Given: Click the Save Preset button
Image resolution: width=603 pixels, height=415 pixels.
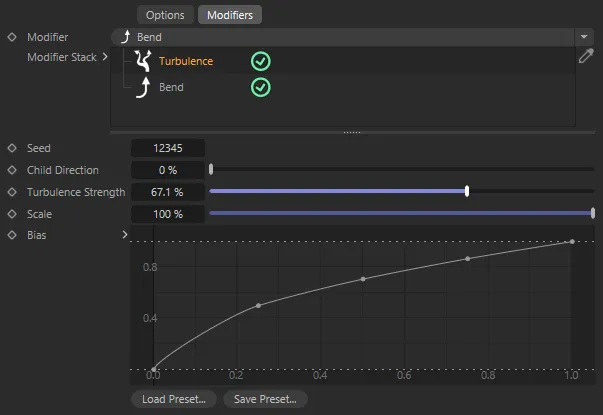Looking at the screenshot, I should [x=265, y=399].
